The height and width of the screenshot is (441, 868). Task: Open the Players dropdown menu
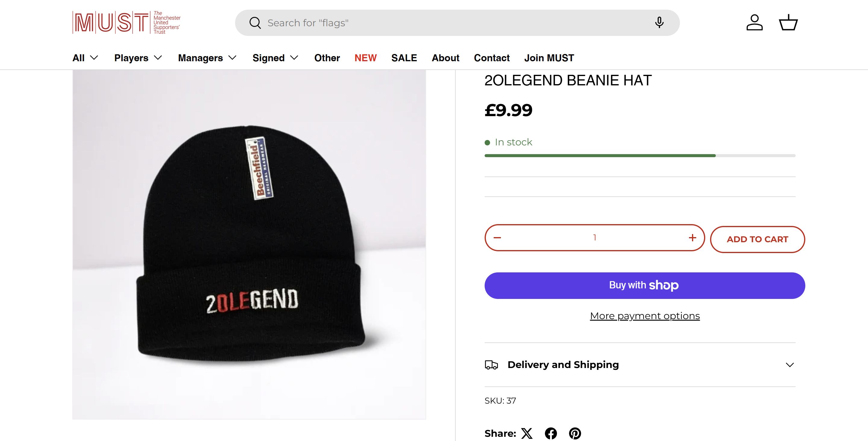point(138,58)
